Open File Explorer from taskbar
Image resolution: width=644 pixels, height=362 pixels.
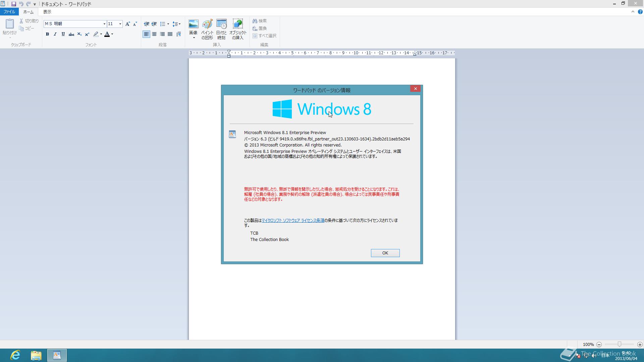36,355
